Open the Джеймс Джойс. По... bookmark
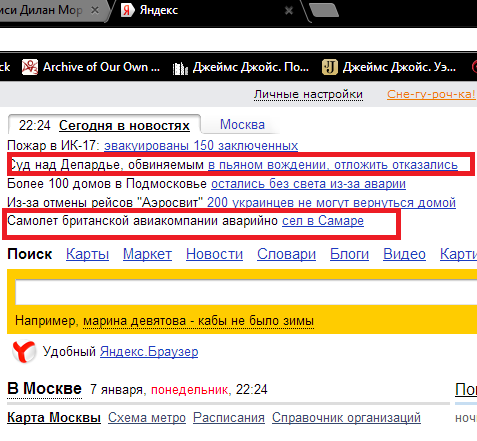This screenshot has width=477, height=441. 241,67
